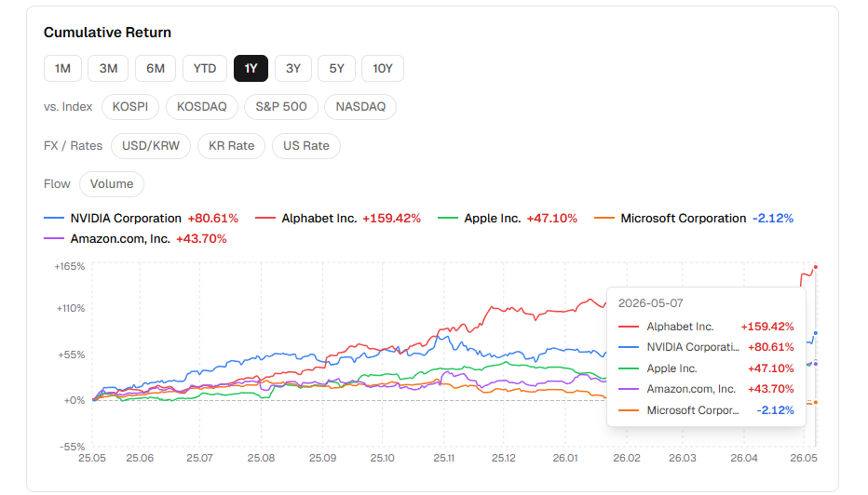
Task: Select the active 1Y period button
Action: (251, 69)
